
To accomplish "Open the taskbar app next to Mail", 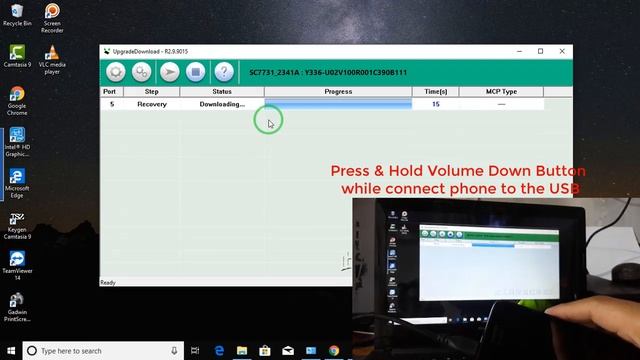I will click(x=311, y=351).
